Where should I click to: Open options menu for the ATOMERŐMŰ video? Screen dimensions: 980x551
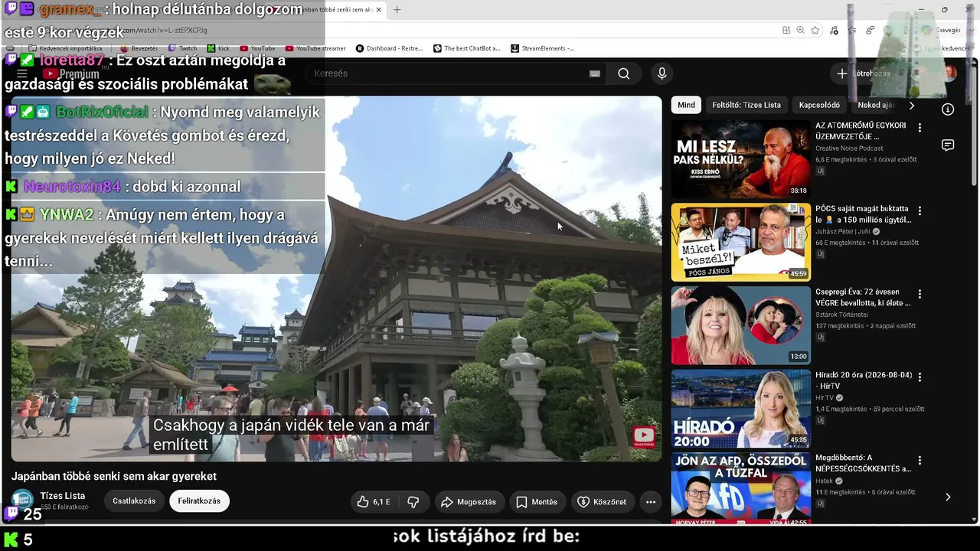(920, 127)
